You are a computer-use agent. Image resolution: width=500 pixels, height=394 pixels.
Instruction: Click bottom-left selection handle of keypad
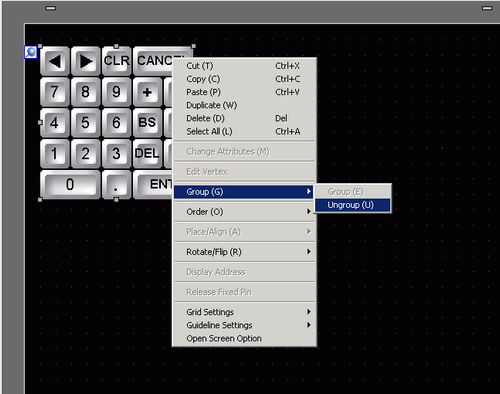[x=40, y=200]
